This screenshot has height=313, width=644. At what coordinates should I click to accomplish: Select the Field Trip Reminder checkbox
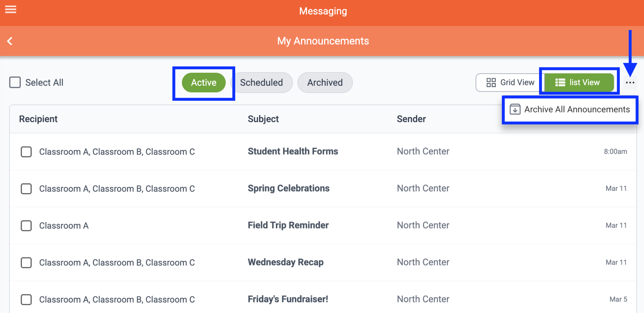[26, 225]
